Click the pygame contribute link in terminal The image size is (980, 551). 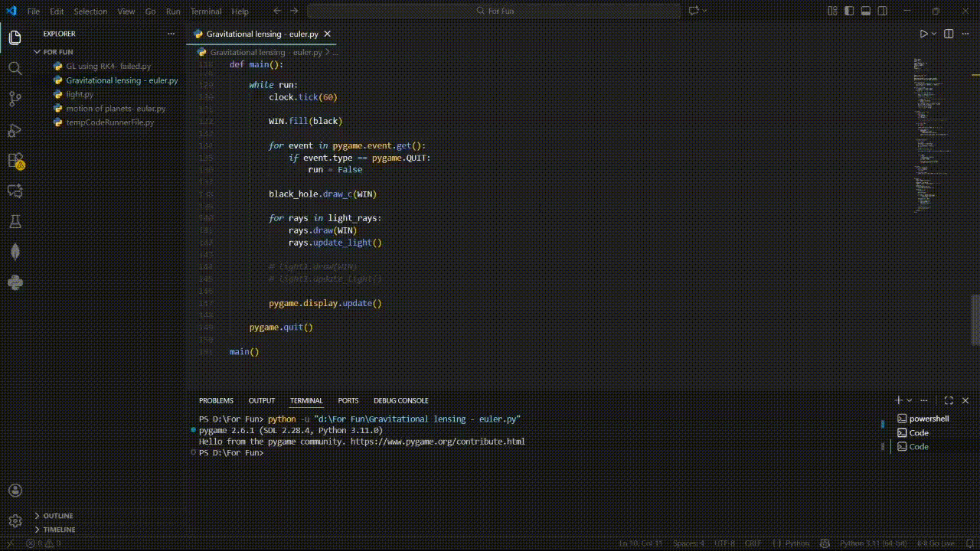[x=437, y=442]
